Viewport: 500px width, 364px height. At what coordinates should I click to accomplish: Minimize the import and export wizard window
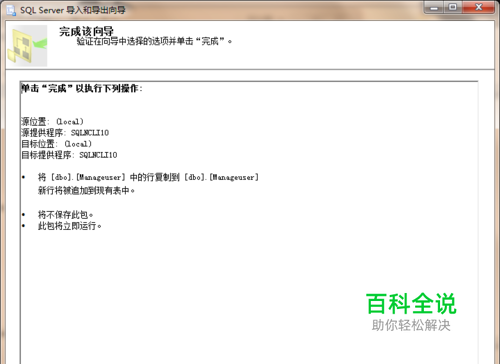coord(434,7)
